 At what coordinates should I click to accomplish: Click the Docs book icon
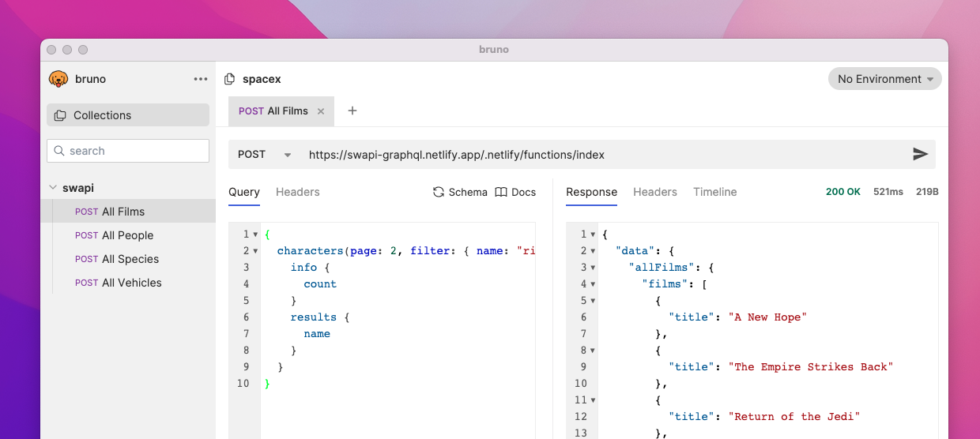[501, 192]
